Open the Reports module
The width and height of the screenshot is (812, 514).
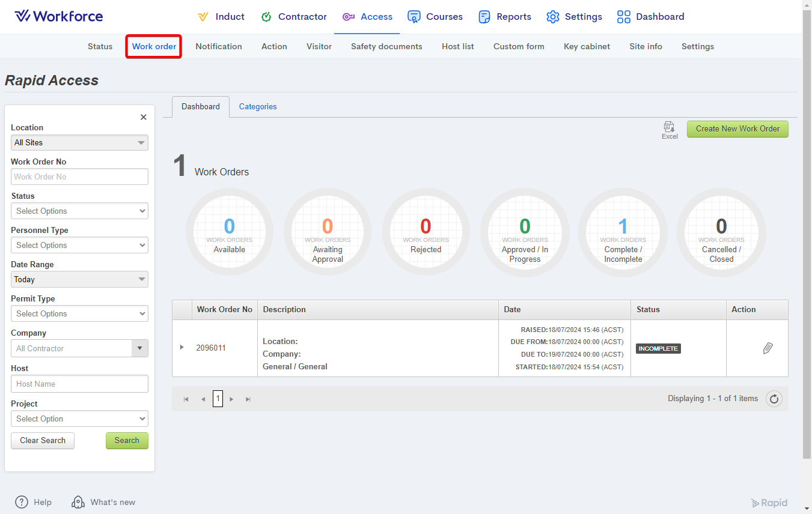coord(505,17)
